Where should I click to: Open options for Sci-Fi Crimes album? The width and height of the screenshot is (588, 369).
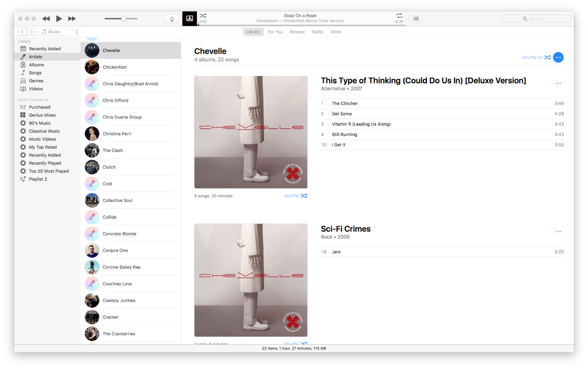(558, 232)
